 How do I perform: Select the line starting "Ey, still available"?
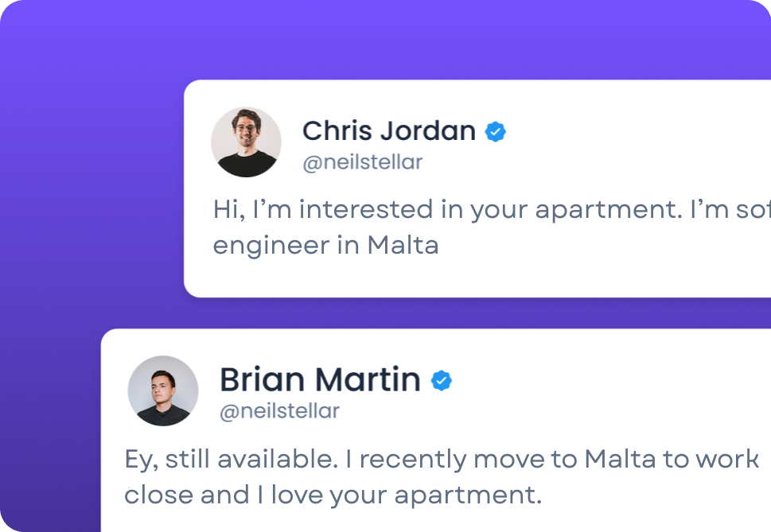pyautogui.click(x=442, y=459)
